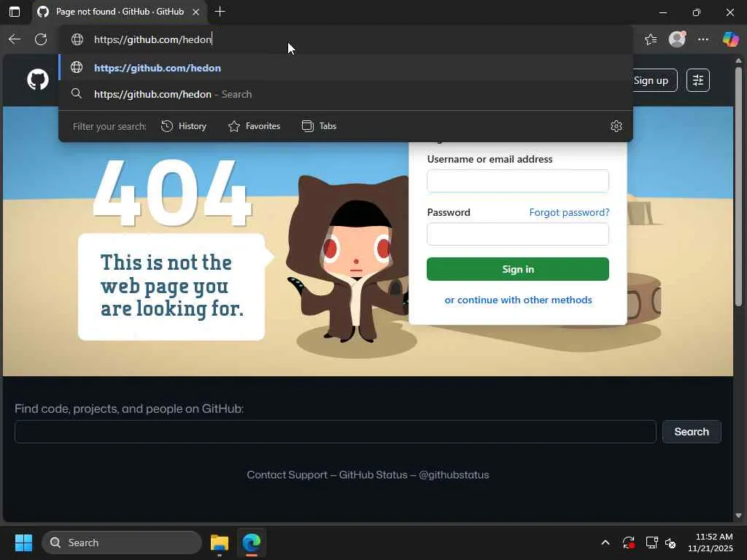Open the tab actions menu icon
The image size is (747, 560).
coord(15,12)
